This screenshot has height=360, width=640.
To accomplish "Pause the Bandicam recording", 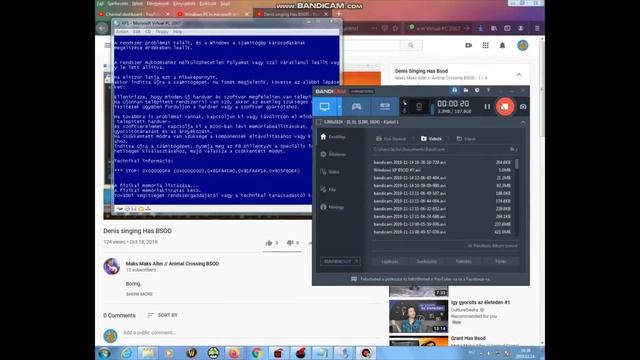I will 487,107.
